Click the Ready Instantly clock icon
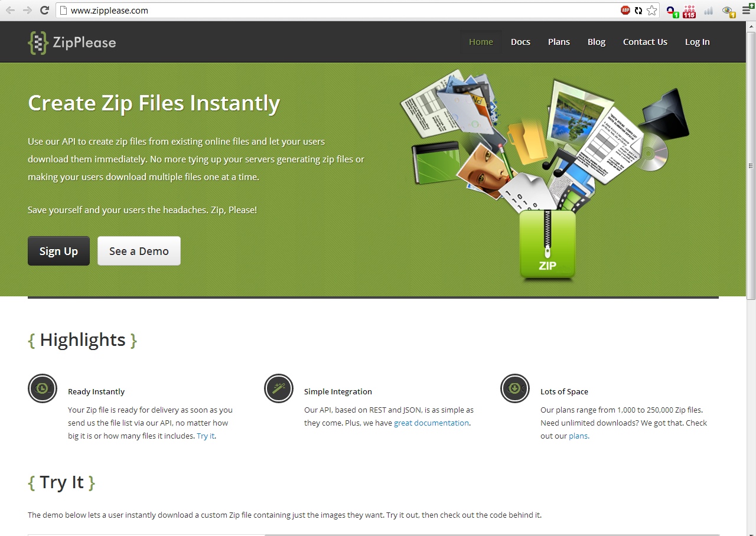The height and width of the screenshot is (536, 756). click(x=43, y=388)
